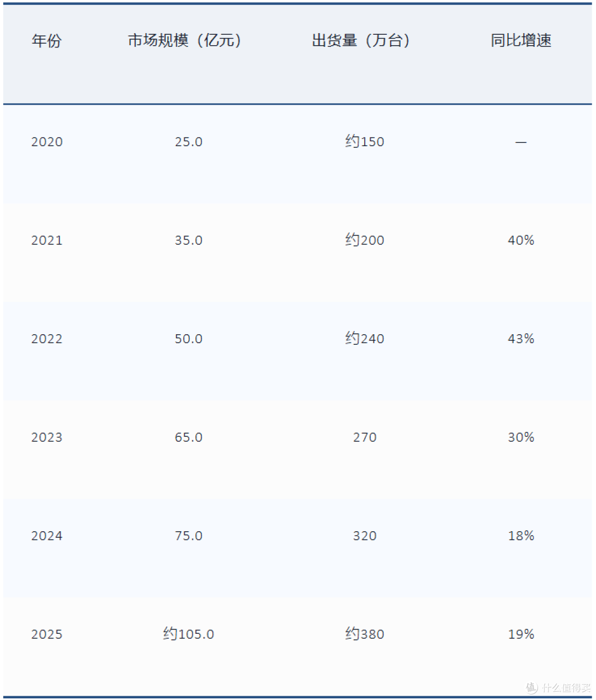The width and height of the screenshot is (596, 700).
Task: Select the 约380 shipment cell
Action: (x=365, y=634)
